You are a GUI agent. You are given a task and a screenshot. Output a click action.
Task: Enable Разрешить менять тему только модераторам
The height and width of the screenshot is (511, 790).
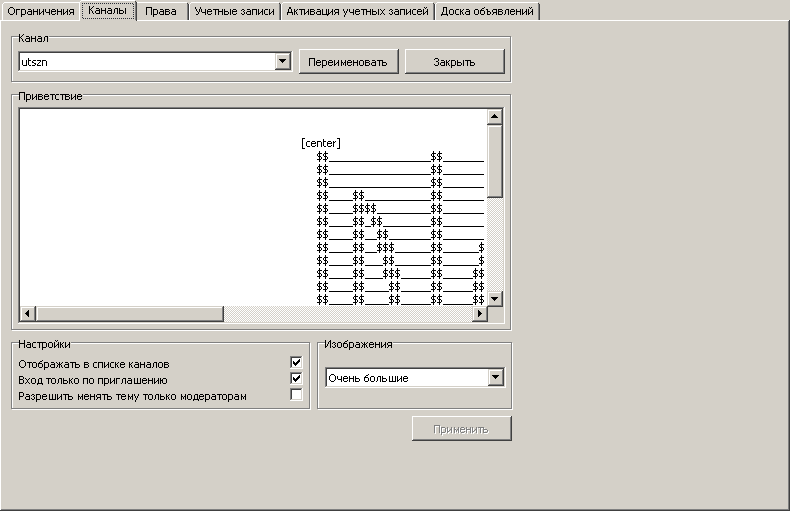point(296,395)
